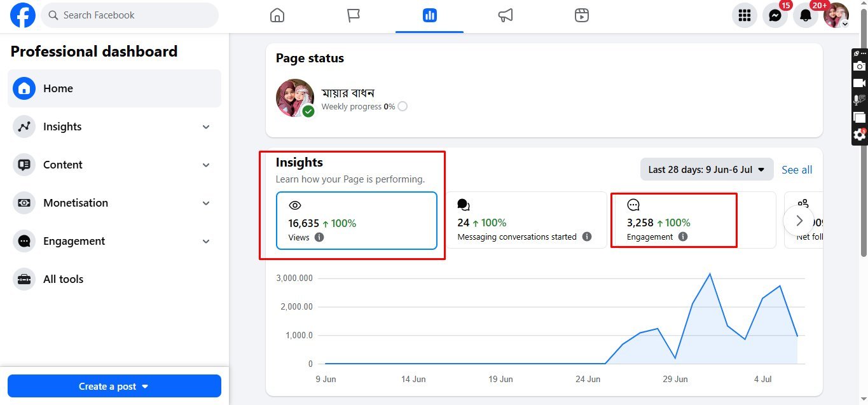Screen dimensions: 868x405
Task: Click the Insights section heading
Action: click(300, 162)
